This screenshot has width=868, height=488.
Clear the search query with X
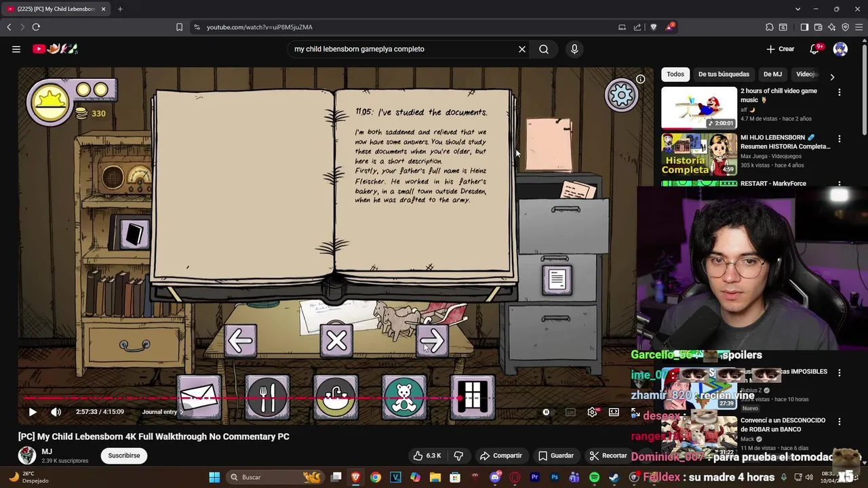pyautogui.click(x=522, y=49)
